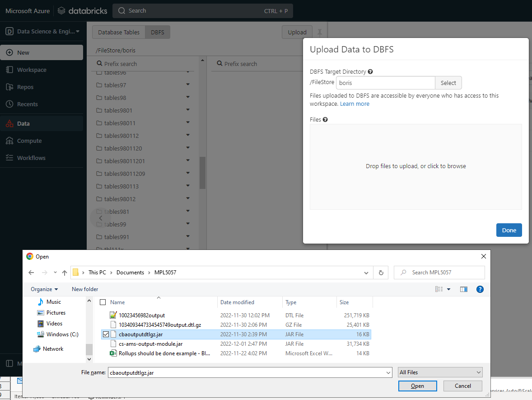The width and height of the screenshot is (532, 400).
Task: Click the DBFS folder list scrollbar thumb
Action: pyautogui.click(x=203, y=173)
